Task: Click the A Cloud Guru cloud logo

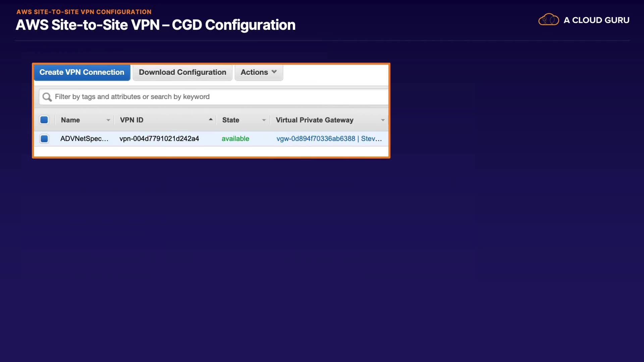Action: pos(548,20)
